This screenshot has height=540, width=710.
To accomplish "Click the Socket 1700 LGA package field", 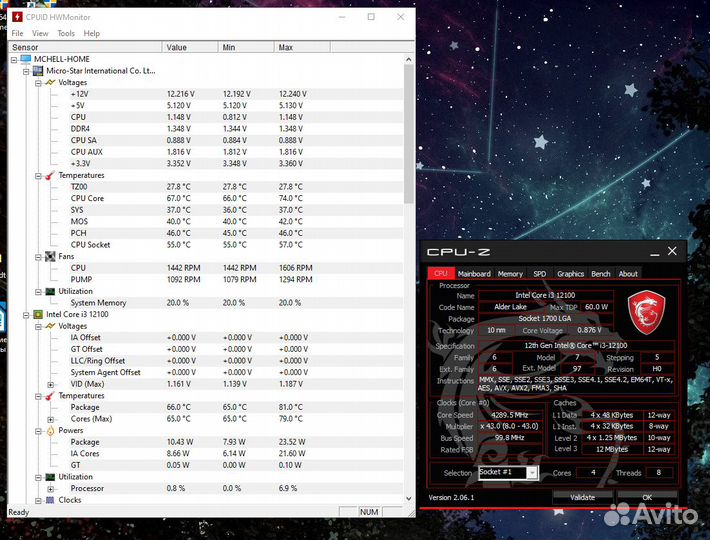I will click(545, 319).
